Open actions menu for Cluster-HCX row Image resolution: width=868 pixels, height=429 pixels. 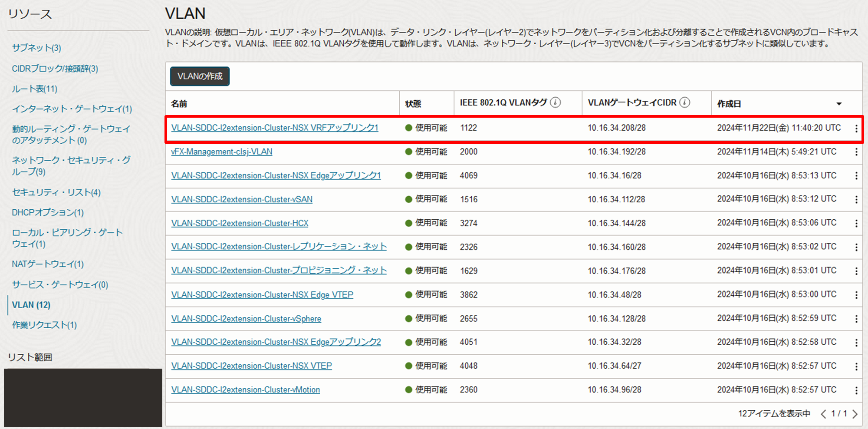[x=856, y=224]
